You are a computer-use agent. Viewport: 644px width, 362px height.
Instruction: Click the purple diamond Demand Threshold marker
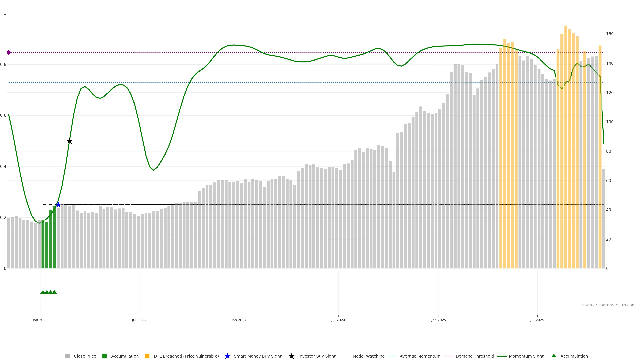click(9, 52)
